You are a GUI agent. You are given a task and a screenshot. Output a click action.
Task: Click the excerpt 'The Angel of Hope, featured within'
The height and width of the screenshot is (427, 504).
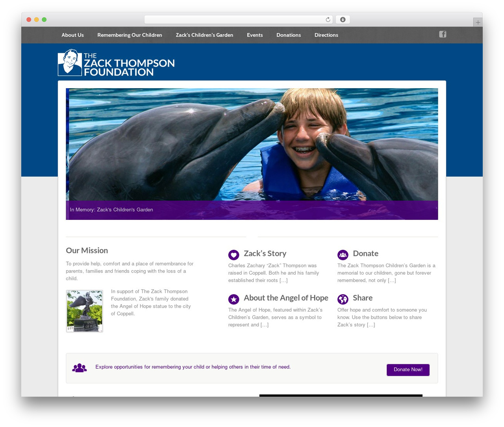(275, 317)
